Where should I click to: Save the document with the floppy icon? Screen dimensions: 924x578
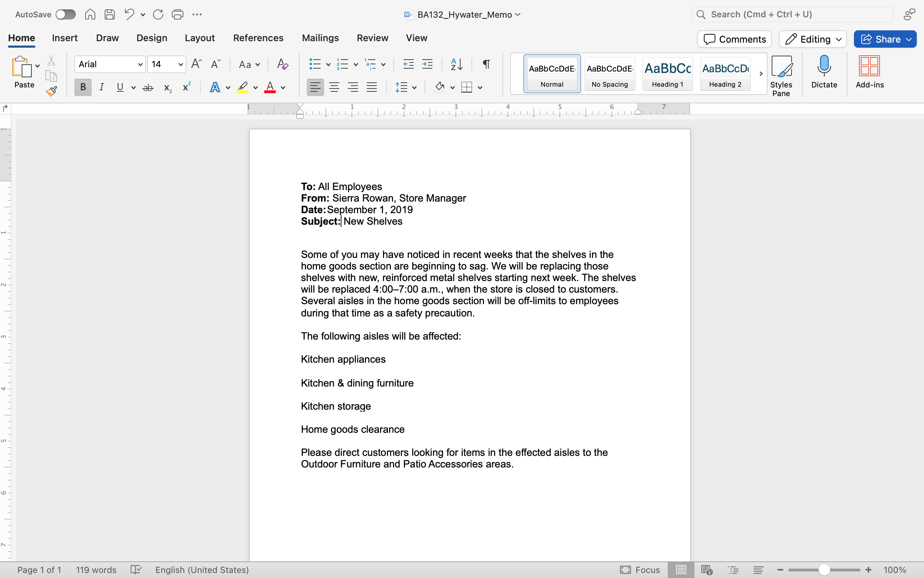(x=110, y=14)
